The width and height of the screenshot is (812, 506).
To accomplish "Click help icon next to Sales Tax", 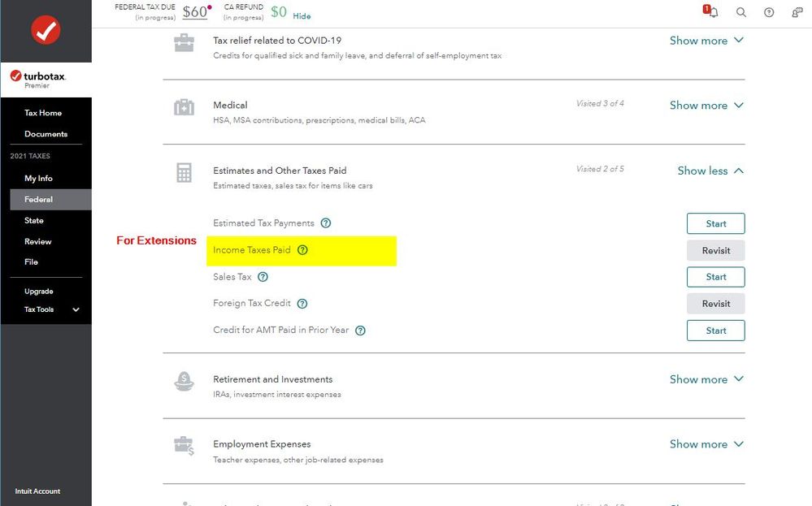I will click(x=263, y=277).
